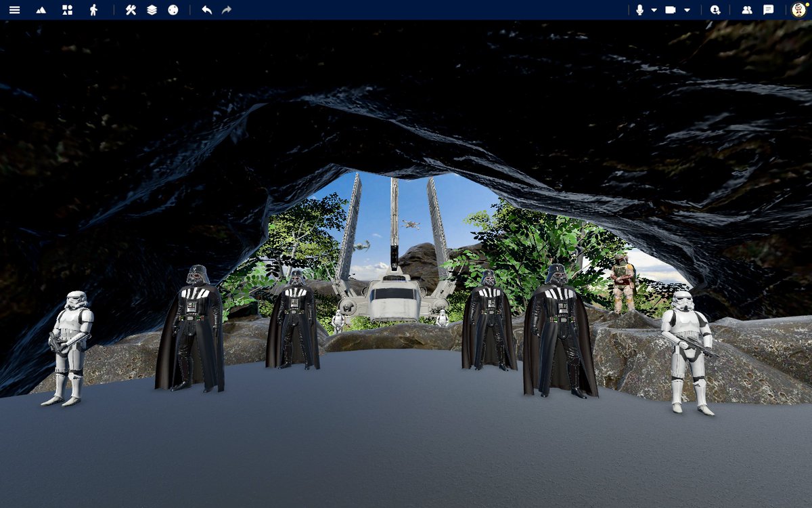Expand the camera options arrow
Screen dimensions: 812x508
[x=687, y=10]
